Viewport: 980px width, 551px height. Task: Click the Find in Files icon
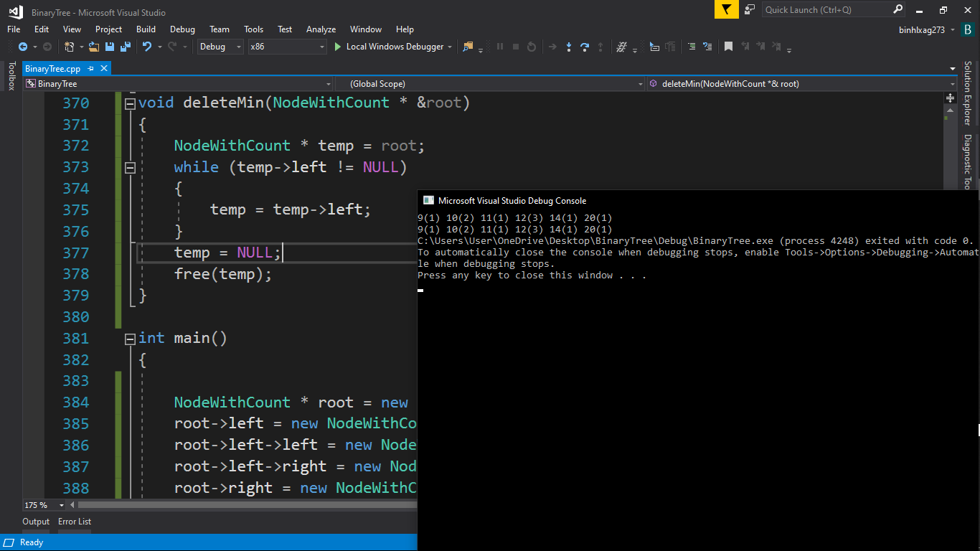[x=468, y=47]
